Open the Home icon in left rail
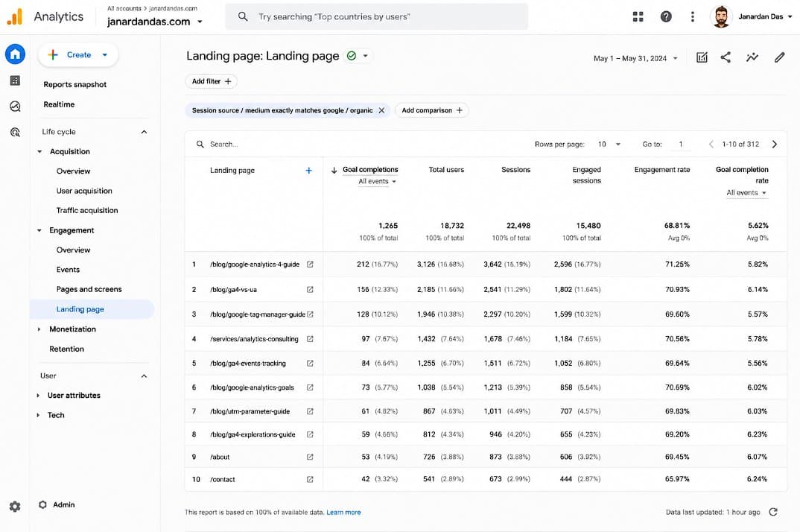The height and width of the screenshot is (532, 800). [x=16, y=54]
